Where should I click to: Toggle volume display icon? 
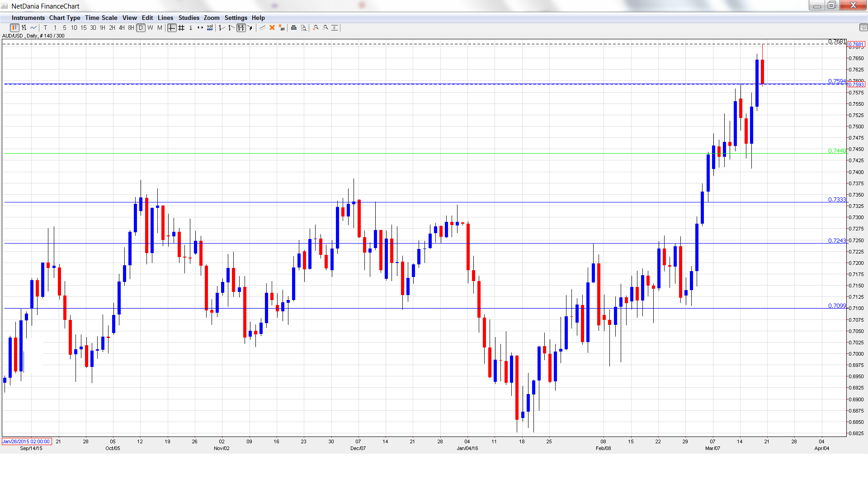click(x=210, y=28)
